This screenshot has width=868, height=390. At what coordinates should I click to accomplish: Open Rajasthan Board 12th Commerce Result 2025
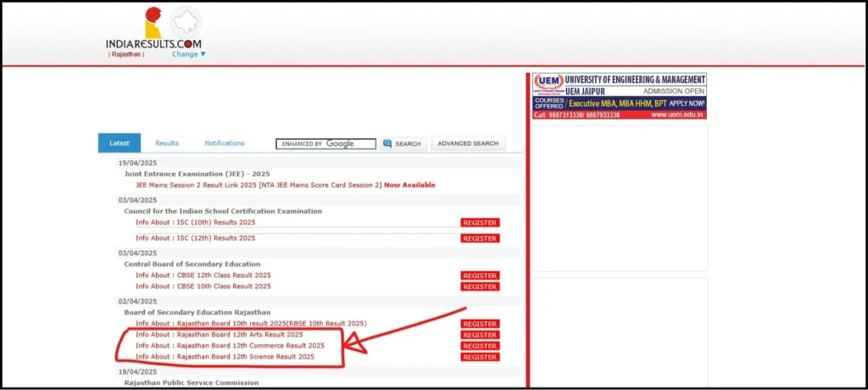[x=230, y=346]
